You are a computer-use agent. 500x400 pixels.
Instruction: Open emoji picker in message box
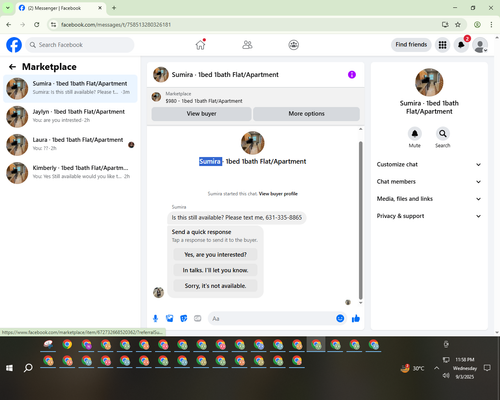click(340, 319)
